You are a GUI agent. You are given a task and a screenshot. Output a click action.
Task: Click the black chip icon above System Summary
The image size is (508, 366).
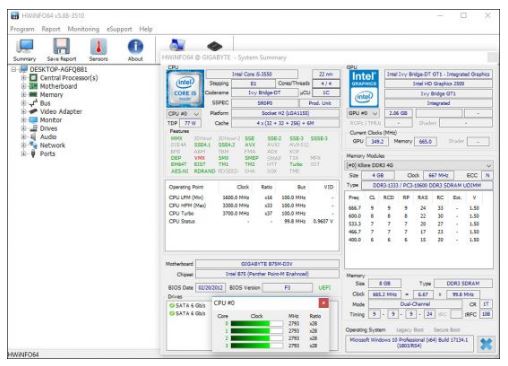click(214, 46)
